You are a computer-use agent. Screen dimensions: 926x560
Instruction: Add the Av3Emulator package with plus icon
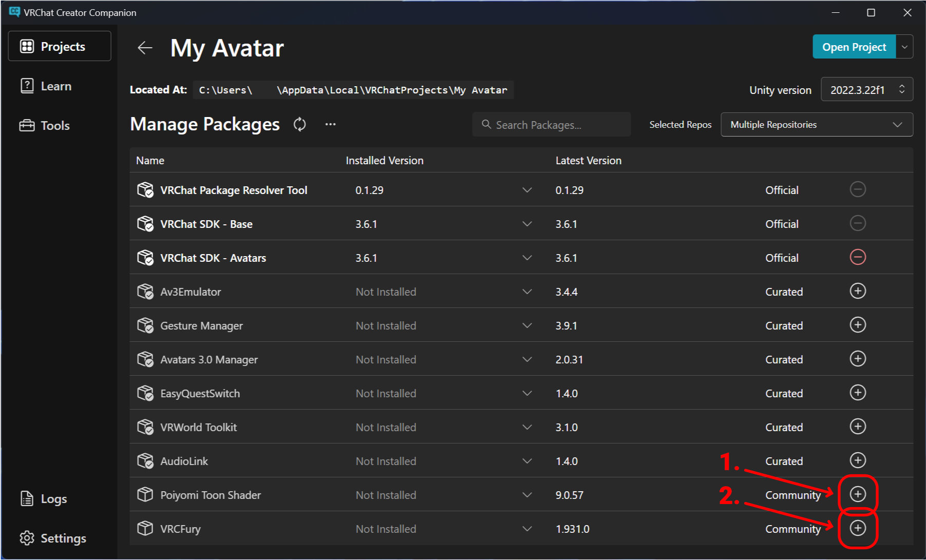tap(858, 291)
